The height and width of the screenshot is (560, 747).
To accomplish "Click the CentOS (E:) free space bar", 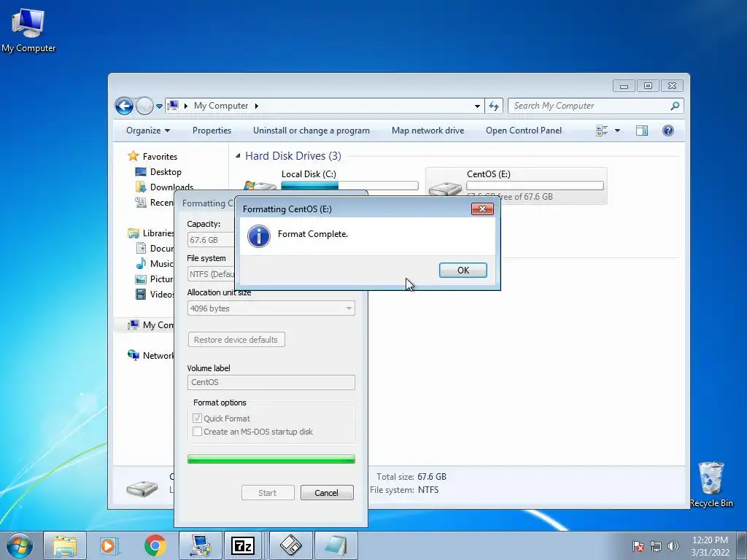I will click(535, 186).
